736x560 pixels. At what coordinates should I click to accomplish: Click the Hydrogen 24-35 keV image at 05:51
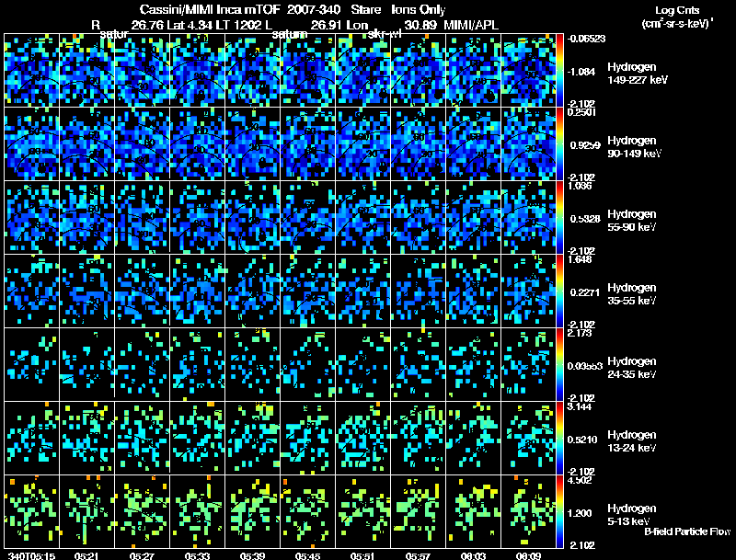tap(362, 365)
